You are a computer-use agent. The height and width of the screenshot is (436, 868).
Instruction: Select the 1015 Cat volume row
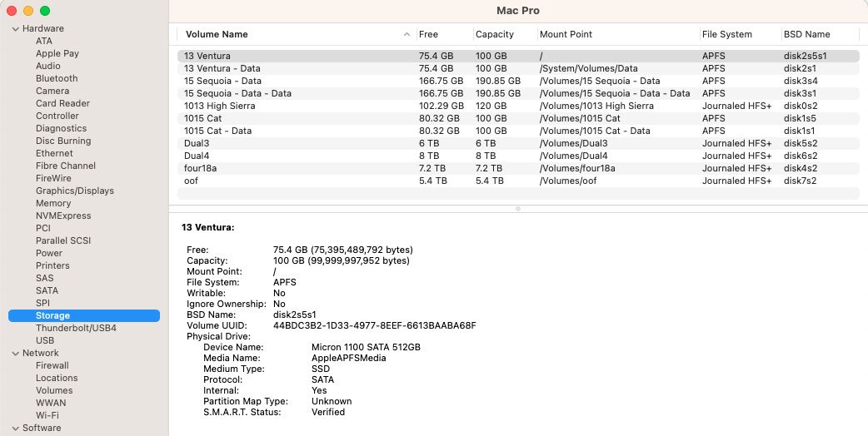point(518,118)
